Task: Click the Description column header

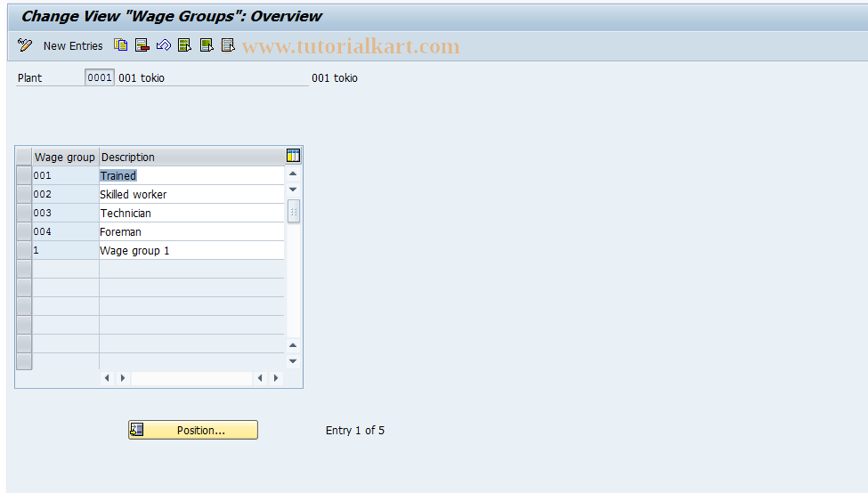Action: [x=191, y=158]
